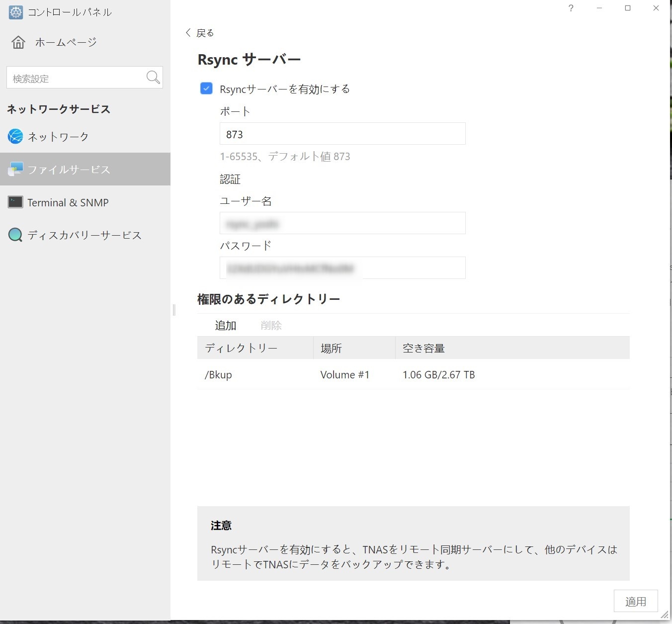Click the Network globe icon
672x624 pixels.
(15, 136)
